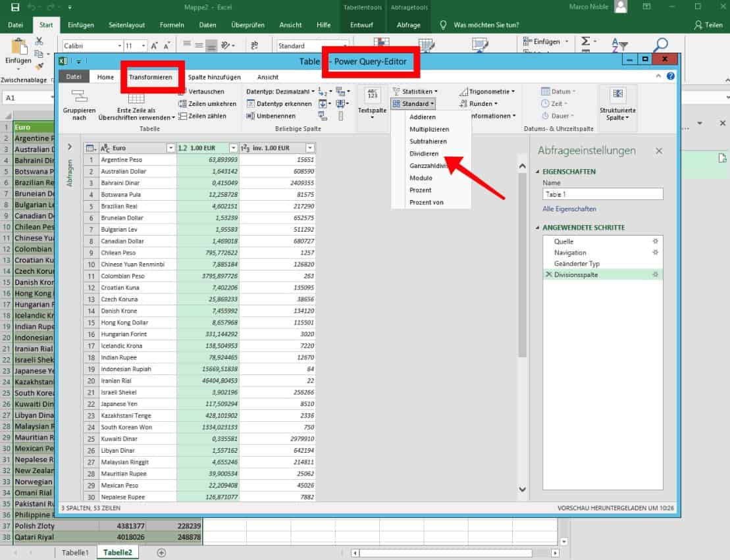The width and height of the screenshot is (730, 560).
Task: Choose Dividieren from the Standard menu
Action: pos(424,153)
